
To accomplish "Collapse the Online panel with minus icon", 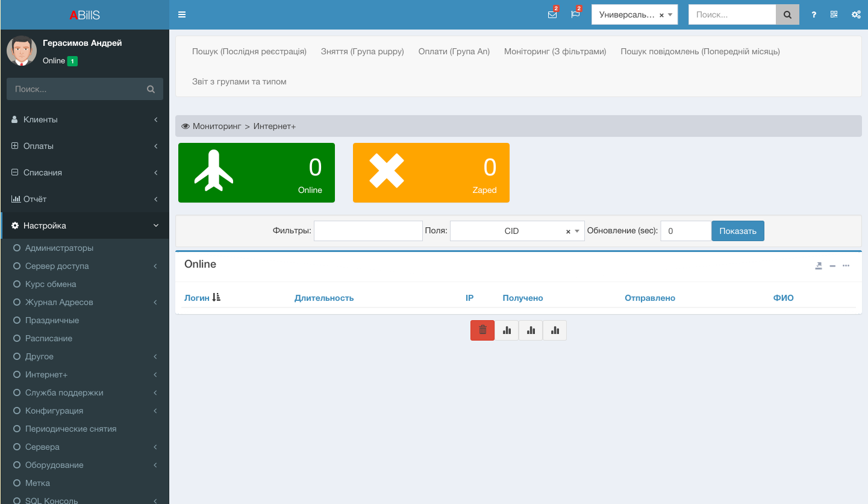I will click(x=832, y=266).
